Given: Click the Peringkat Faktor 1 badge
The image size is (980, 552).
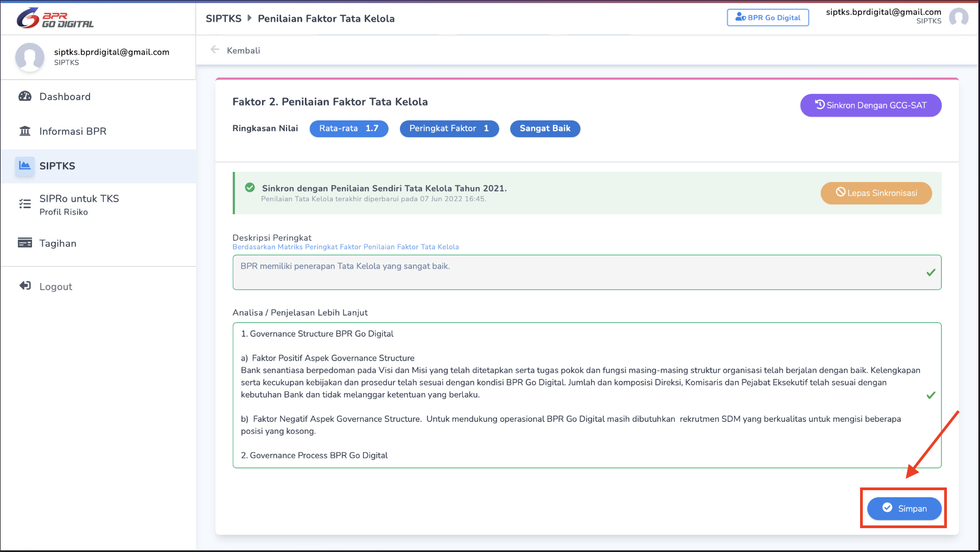Looking at the screenshot, I should [x=449, y=129].
